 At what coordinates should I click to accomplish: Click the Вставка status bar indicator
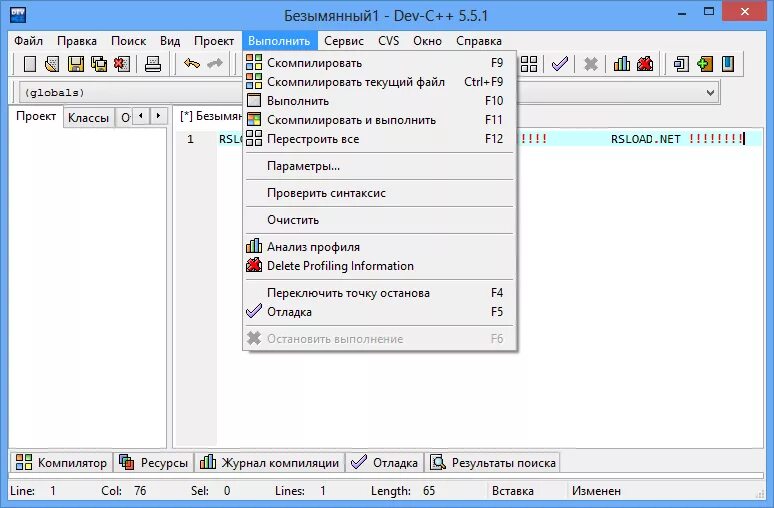tap(512, 491)
